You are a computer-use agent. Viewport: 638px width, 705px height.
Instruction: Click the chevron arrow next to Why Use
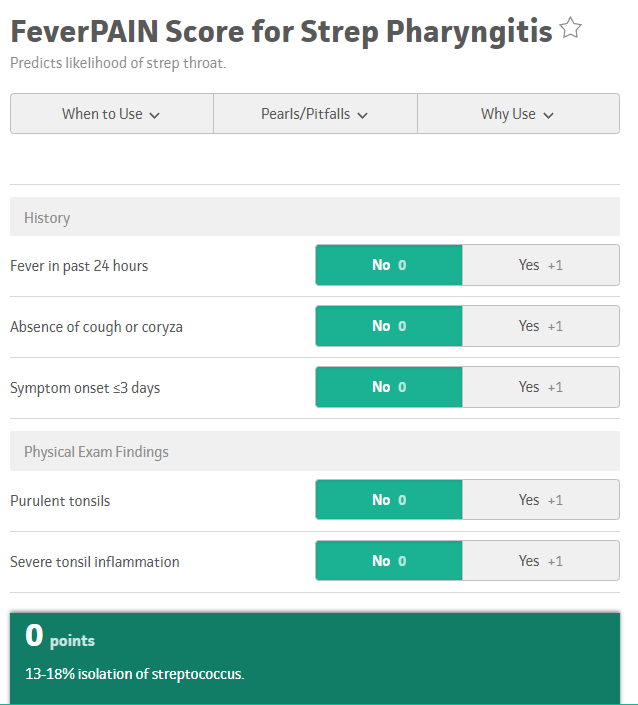click(548, 115)
